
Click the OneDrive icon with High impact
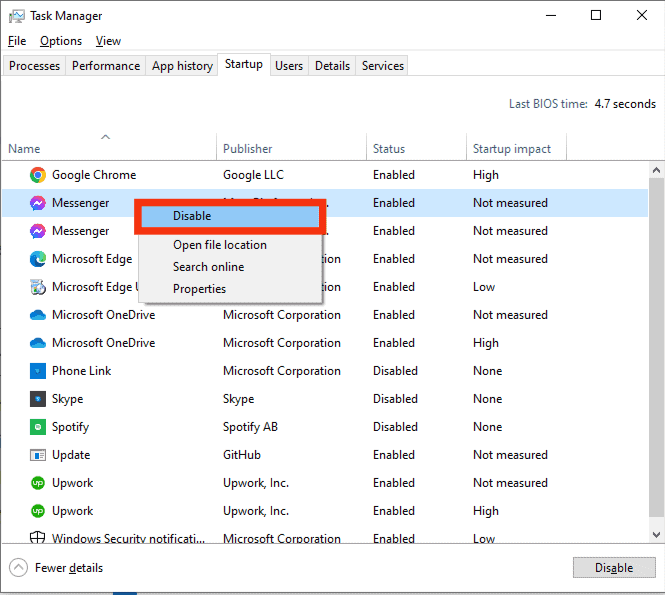click(38, 343)
